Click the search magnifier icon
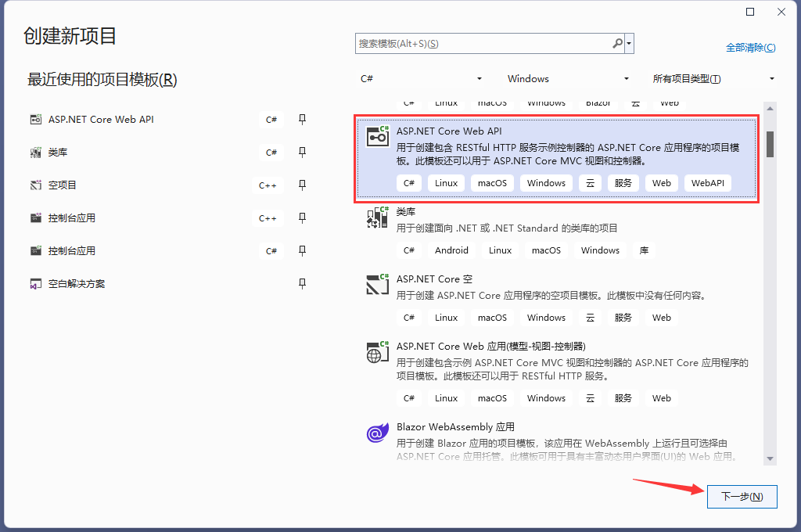Screen dimensions: 801x532 [x=618, y=44]
